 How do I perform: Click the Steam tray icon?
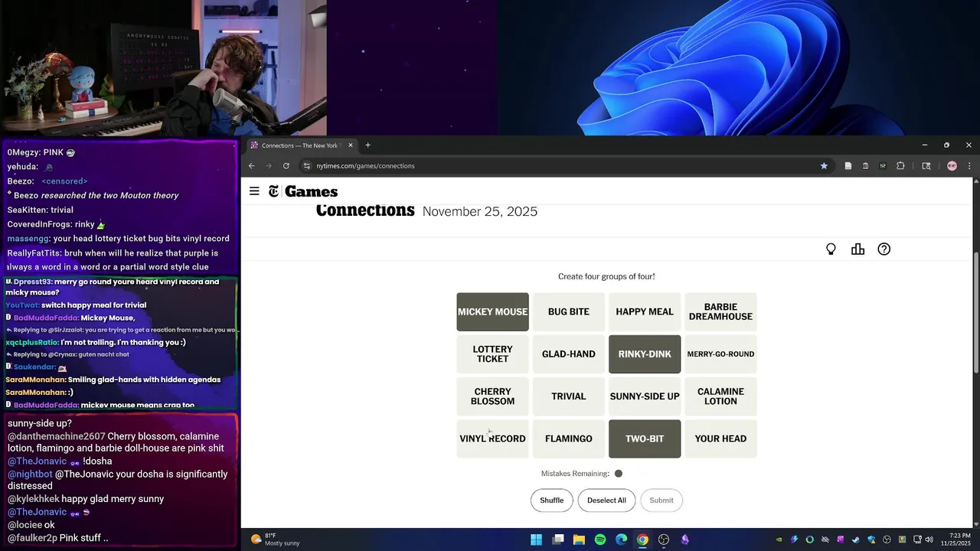(x=856, y=540)
